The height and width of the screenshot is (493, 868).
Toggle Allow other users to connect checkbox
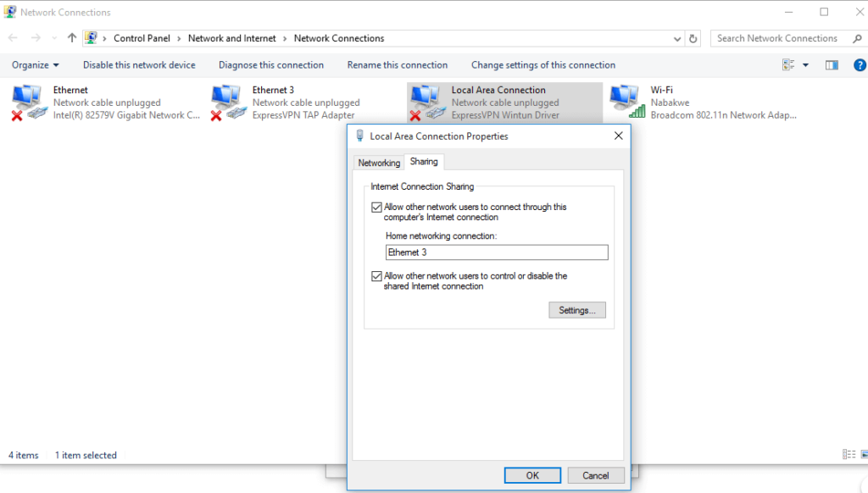click(377, 207)
